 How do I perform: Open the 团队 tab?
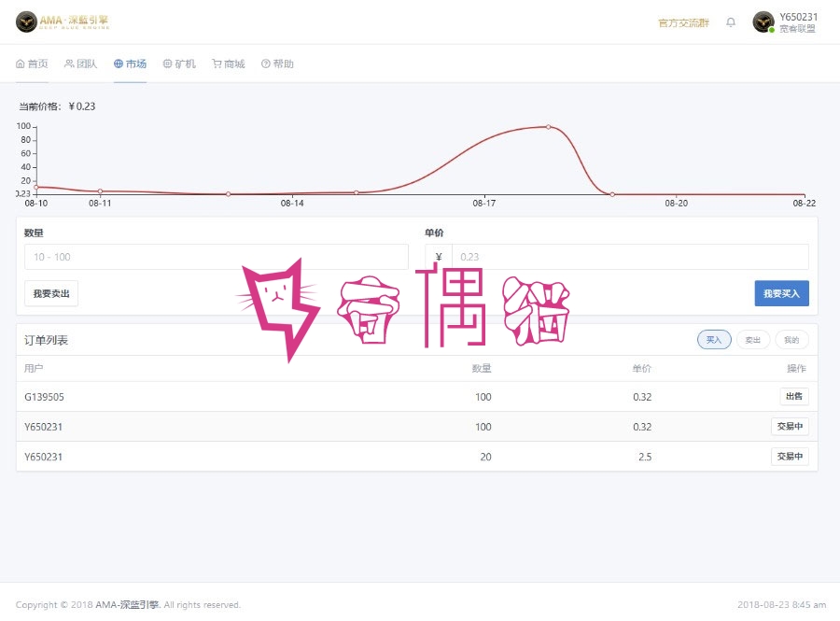81,64
